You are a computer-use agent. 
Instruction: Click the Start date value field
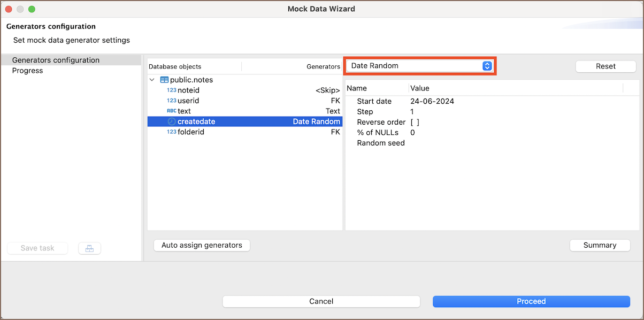click(x=432, y=101)
